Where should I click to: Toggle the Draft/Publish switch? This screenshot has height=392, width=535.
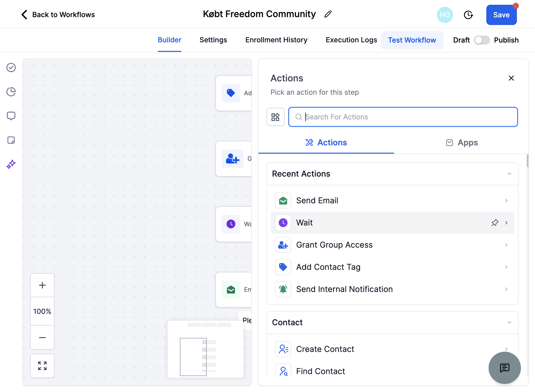(482, 40)
